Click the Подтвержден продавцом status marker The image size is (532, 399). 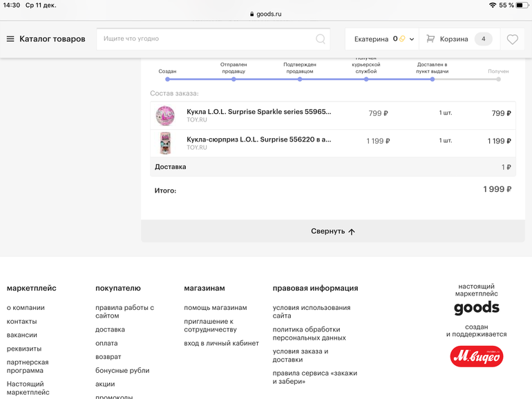300,79
